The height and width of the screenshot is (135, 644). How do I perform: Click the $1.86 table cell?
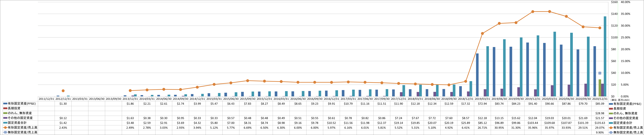(x=130, y=104)
